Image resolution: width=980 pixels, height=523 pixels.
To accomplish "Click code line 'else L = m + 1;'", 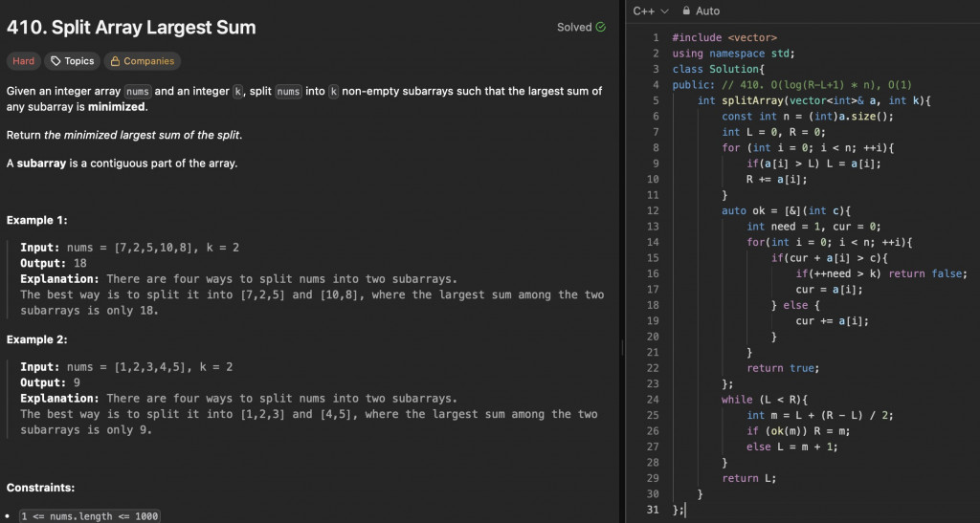I will (x=791, y=447).
